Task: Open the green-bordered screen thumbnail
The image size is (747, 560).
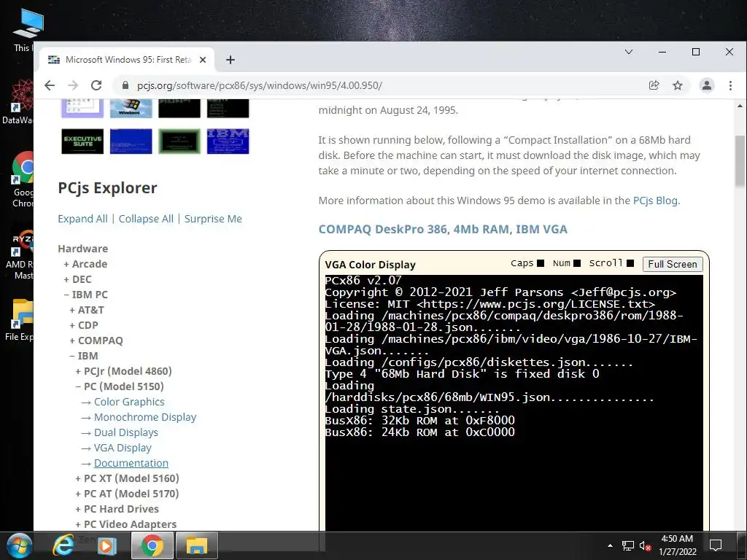Action: click(x=179, y=141)
